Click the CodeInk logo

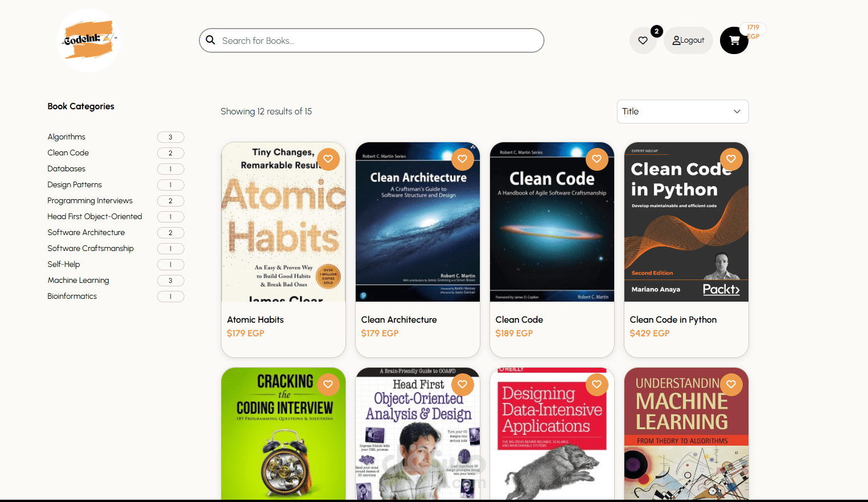pos(89,40)
